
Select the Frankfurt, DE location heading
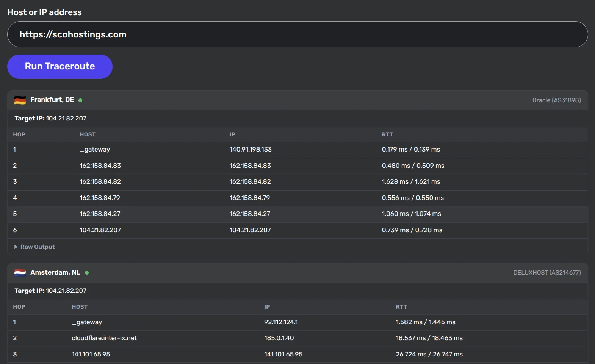tap(52, 100)
